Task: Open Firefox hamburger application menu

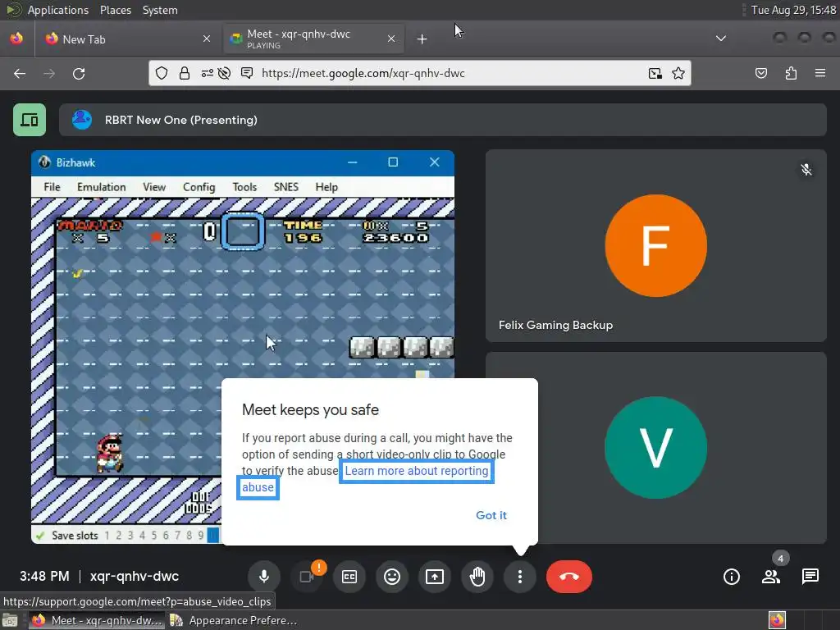Action: [x=820, y=73]
